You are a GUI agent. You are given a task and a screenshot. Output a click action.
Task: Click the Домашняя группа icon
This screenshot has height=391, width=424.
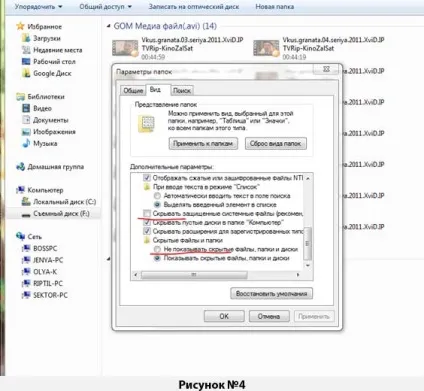[20, 167]
